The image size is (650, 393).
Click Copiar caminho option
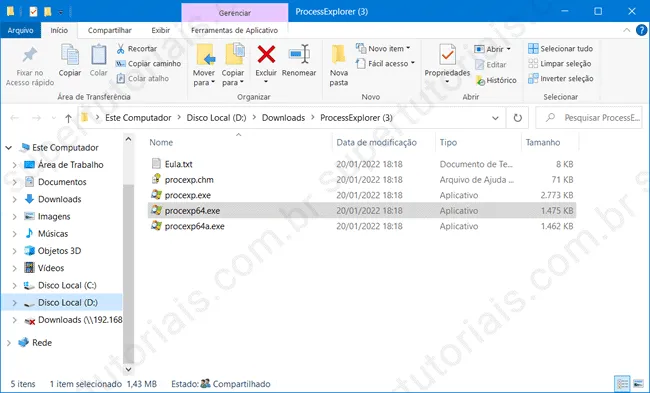tap(148, 63)
